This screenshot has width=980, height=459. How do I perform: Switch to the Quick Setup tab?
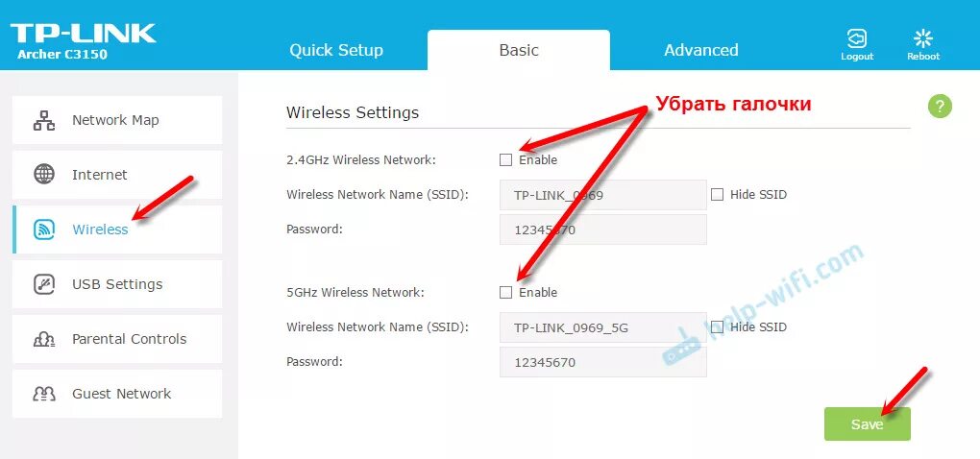(336, 50)
